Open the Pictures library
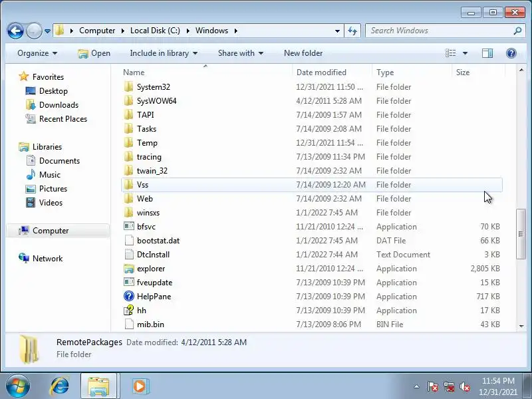 point(53,189)
